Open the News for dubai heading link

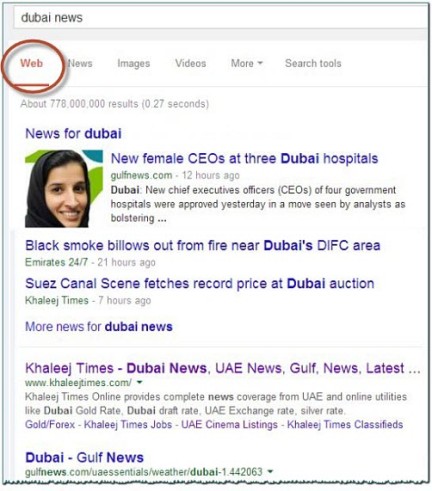point(73,133)
